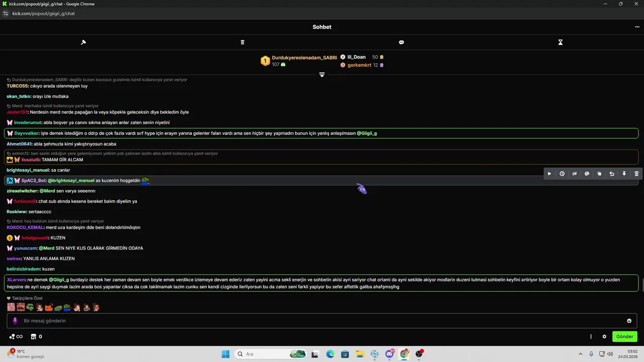The height and width of the screenshot is (362, 644).
Task: Show hidden system tray icons chevron
Action: [581, 354]
